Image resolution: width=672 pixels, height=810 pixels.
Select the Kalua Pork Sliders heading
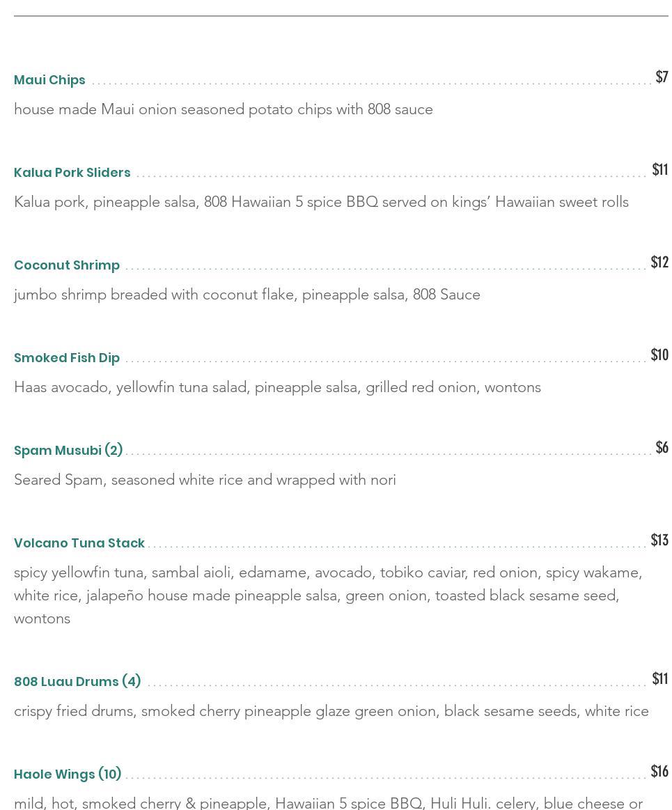point(72,173)
